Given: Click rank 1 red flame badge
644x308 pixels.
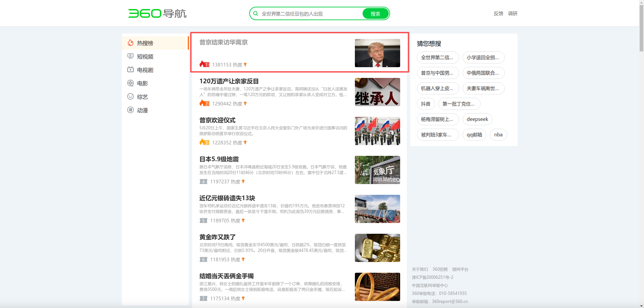Looking at the screenshot, I should (204, 64).
